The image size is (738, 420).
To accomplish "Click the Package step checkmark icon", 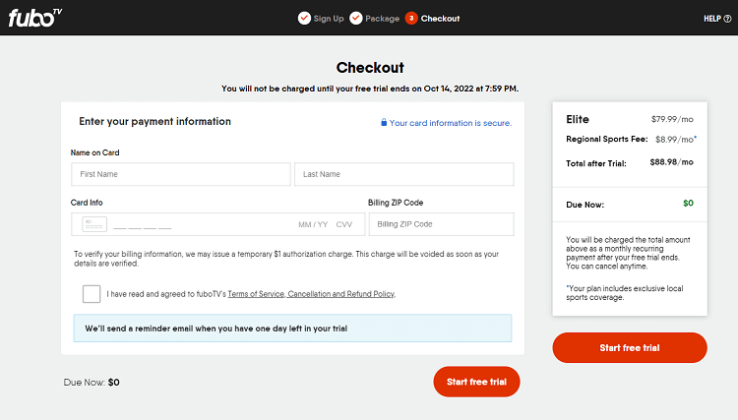I will (356, 18).
